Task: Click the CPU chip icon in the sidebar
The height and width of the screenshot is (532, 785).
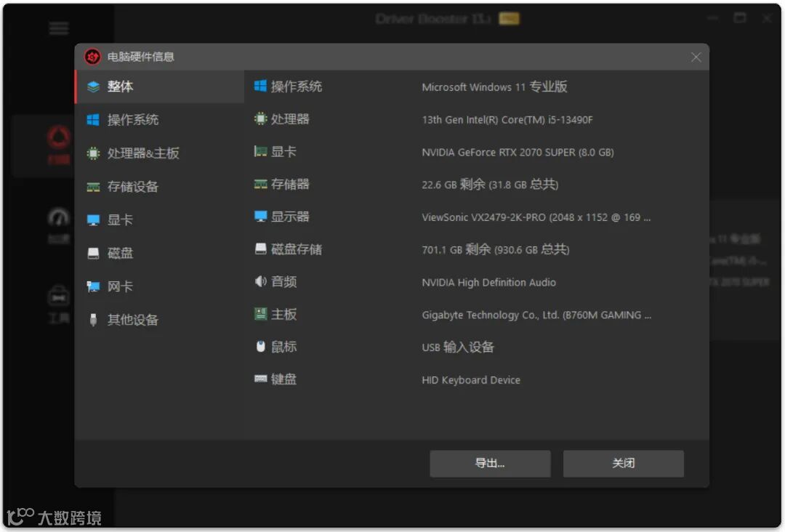Action: click(93, 153)
